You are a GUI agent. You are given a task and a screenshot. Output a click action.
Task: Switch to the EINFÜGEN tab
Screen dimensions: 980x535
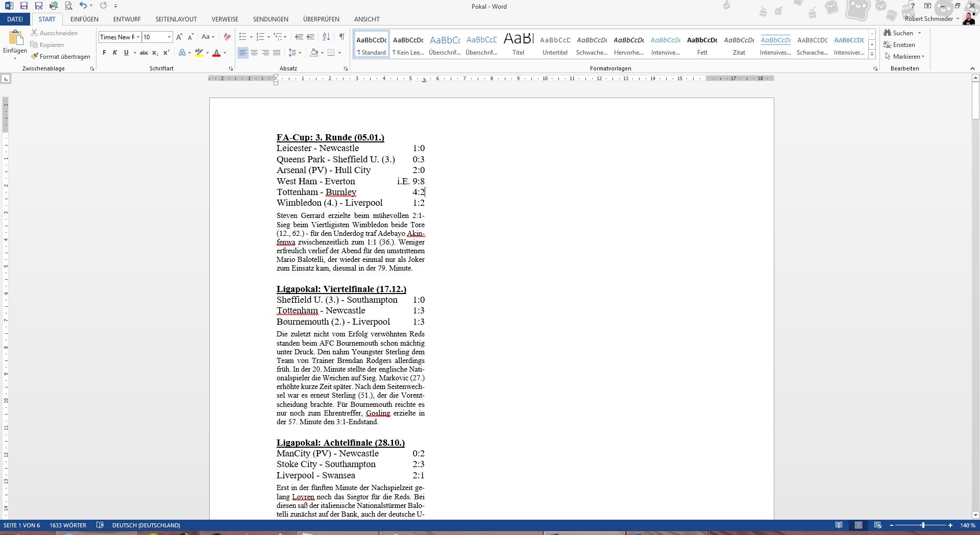85,19
